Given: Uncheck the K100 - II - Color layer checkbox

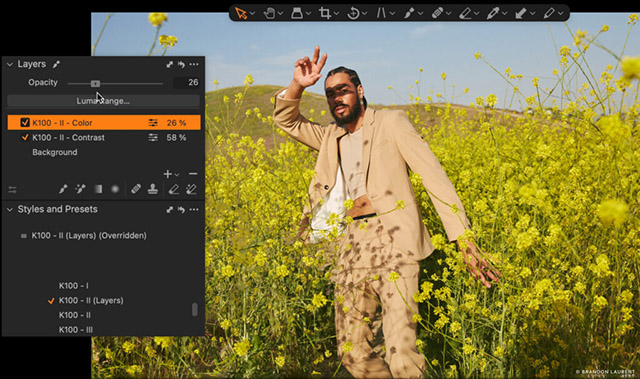Looking at the screenshot, I should pos(25,122).
